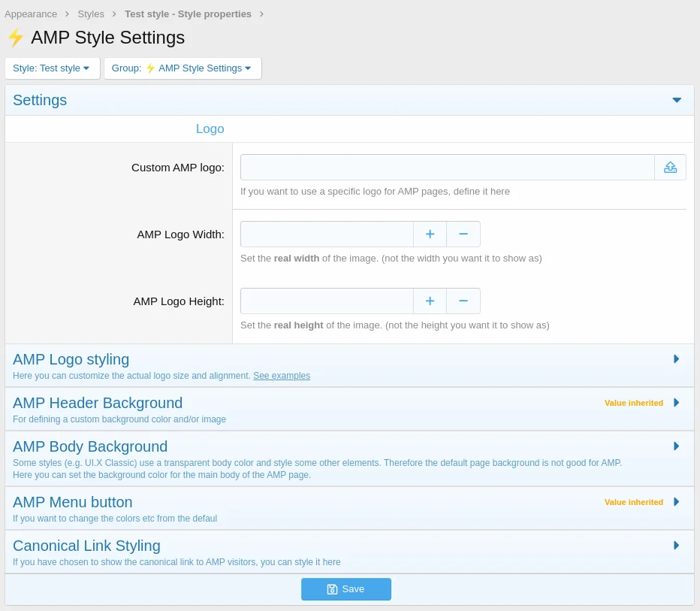Image resolution: width=700 pixels, height=611 pixels.
Task: Increase AMP Logo Height with plus button
Action: (x=430, y=301)
